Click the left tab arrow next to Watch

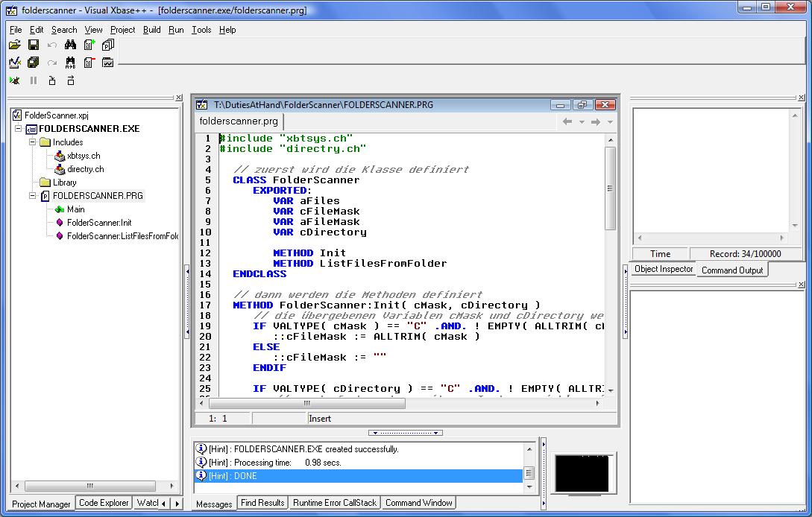[x=163, y=503]
